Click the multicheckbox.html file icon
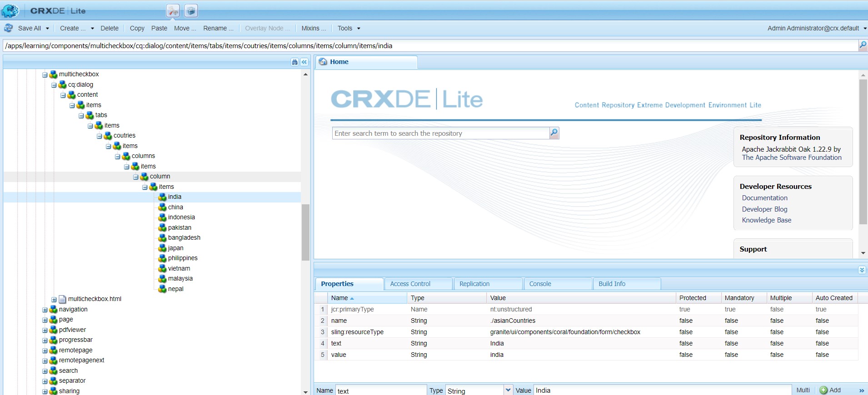Screen dimensions: 868x395 [63, 299]
